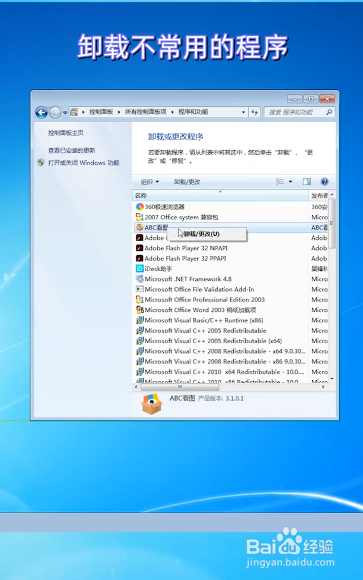The image size is (363, 580).
Task: Click the Back navigation arrow button
Action: pos(41,112)
